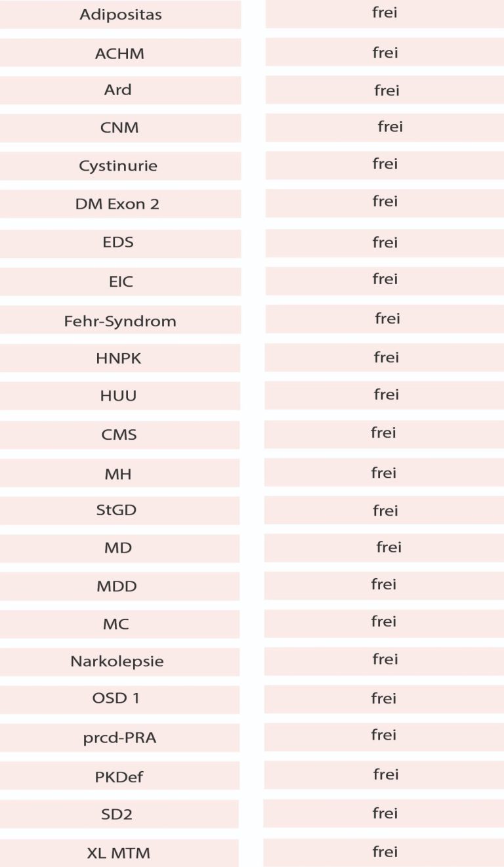Select the 'frei' result for StGD
The image size is (504, 867).
[x=385, y=511]
